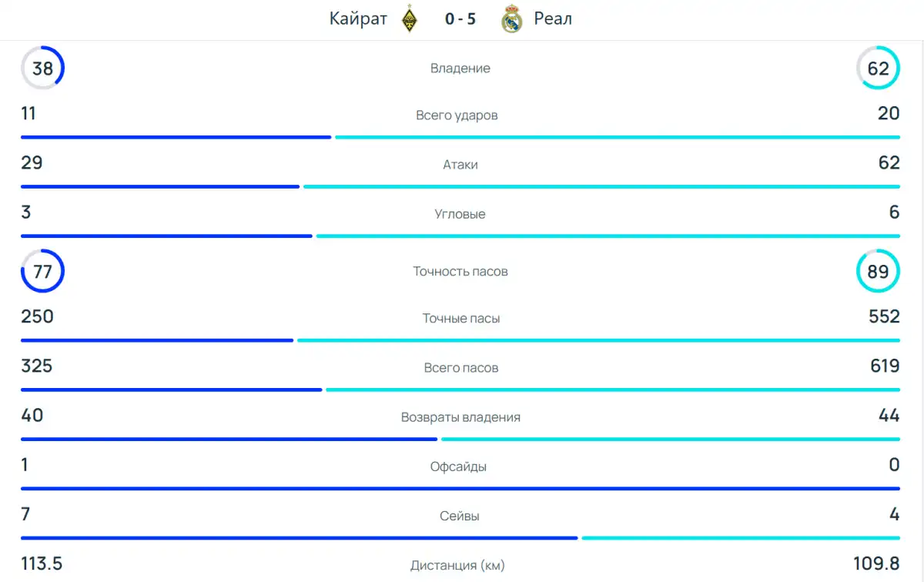Click the Точные пасы label
The image size is (924, 582).
(461, 319)
